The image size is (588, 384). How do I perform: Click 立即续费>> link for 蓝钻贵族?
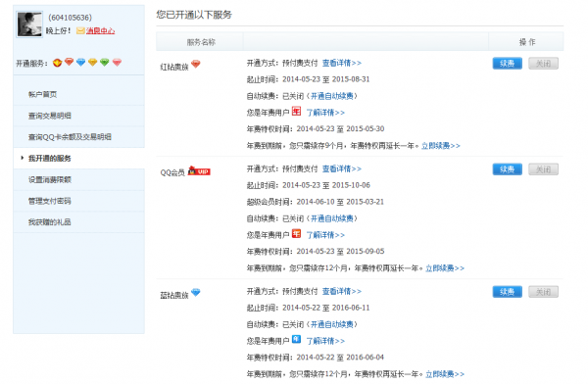click(x=445, y=374)
